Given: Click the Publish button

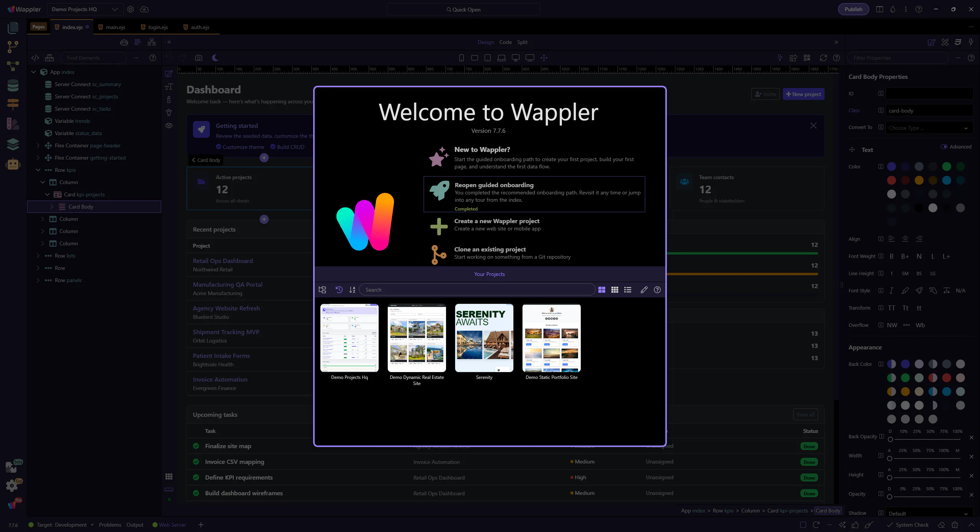Looking at the screenshot, I should [x=853, y=9].
